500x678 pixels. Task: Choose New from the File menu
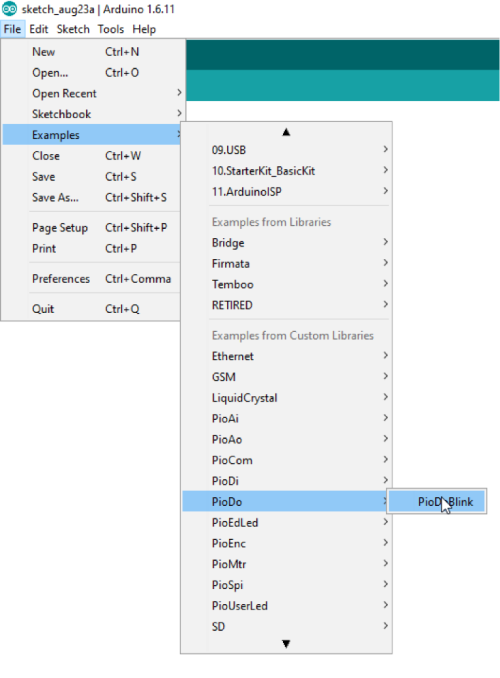(x=92, y=52)
